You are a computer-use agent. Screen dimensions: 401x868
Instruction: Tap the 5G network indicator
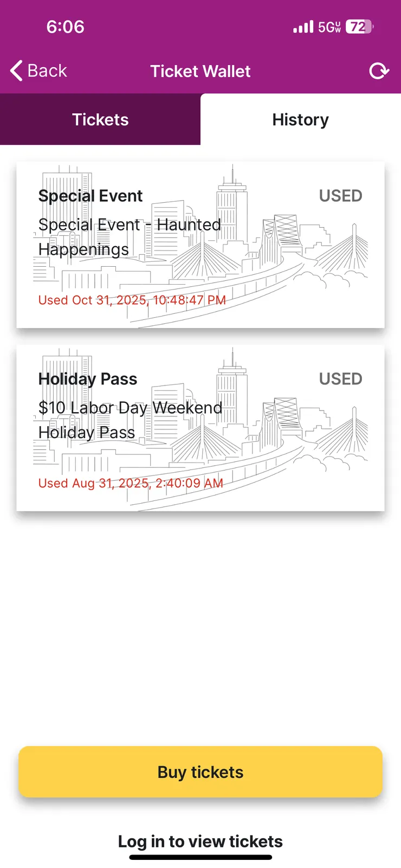(329, 27)
